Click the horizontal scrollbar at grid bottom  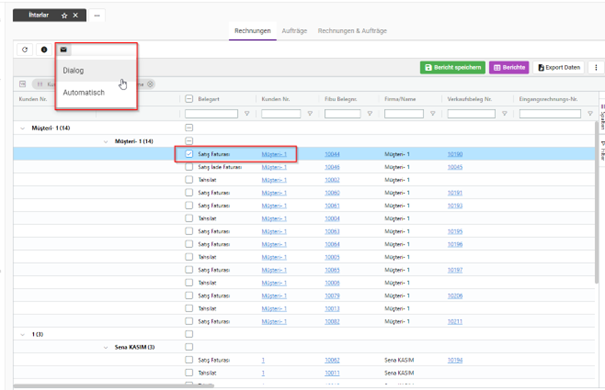point(114,386)
